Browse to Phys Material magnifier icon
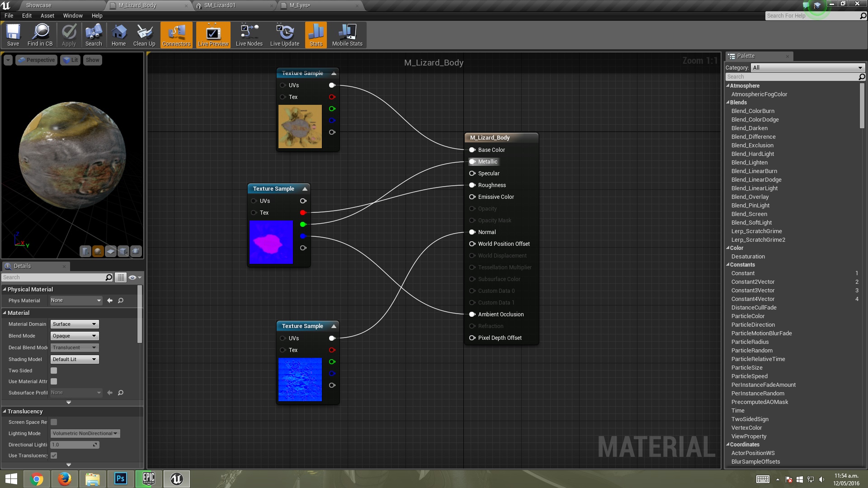This screenshot has width=868, height=488. point(121,300)
